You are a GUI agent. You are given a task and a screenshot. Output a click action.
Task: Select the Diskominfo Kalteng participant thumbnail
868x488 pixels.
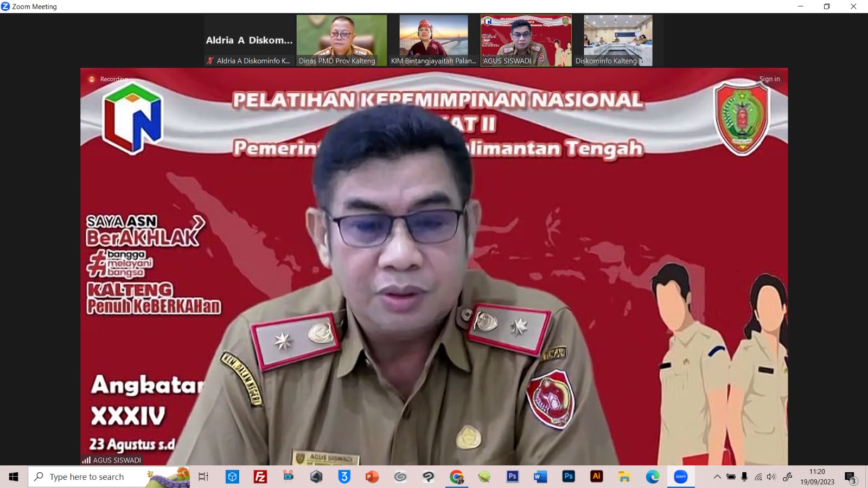tap(618, 40)
